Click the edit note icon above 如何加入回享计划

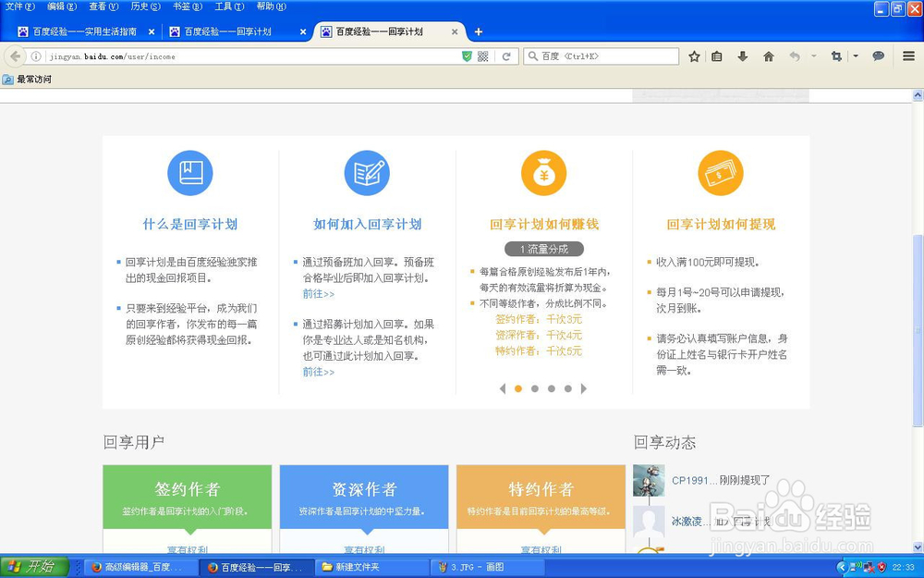coord(367,173)
